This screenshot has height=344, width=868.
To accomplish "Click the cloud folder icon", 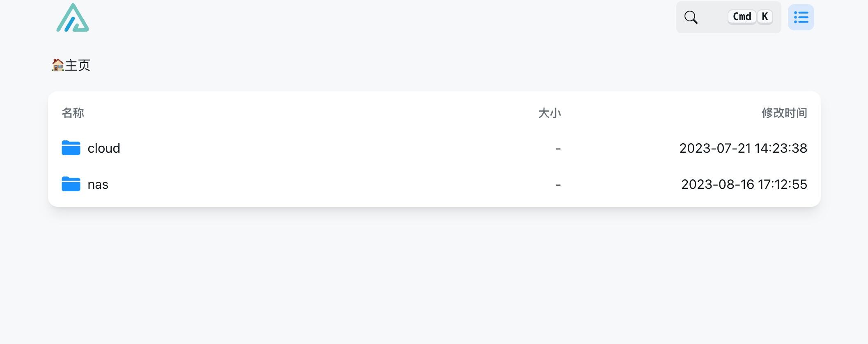I will (71, 148).
